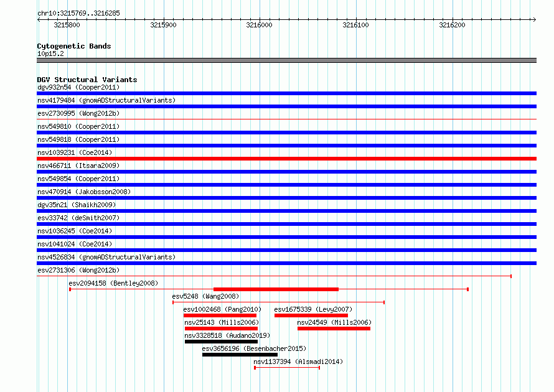Select the nsv1036245 (Coe2014) label

pyautogui.click(x=75, y=231)
